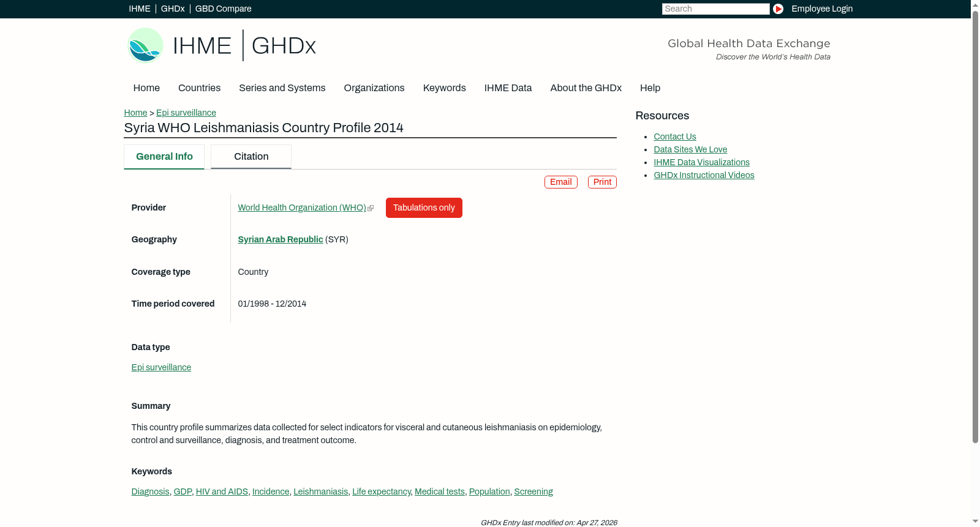Open Contact Us in Resources

(x=675, y=136)
